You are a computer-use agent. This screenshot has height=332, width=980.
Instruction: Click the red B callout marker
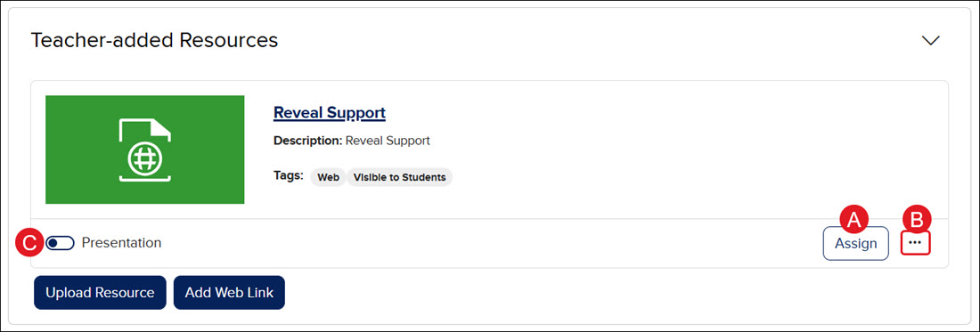[917, 218]
